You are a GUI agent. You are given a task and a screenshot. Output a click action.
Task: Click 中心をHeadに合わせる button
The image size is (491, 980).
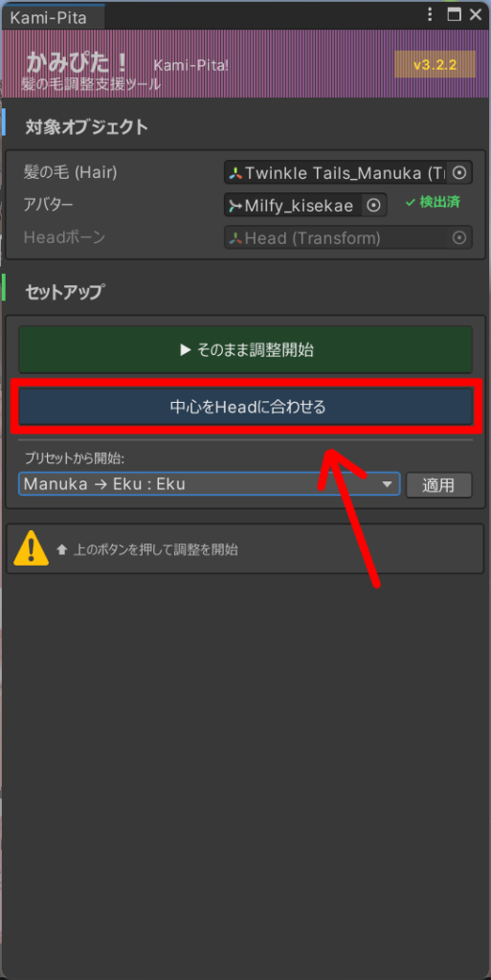pyautogui.click(x=245, y=407)
